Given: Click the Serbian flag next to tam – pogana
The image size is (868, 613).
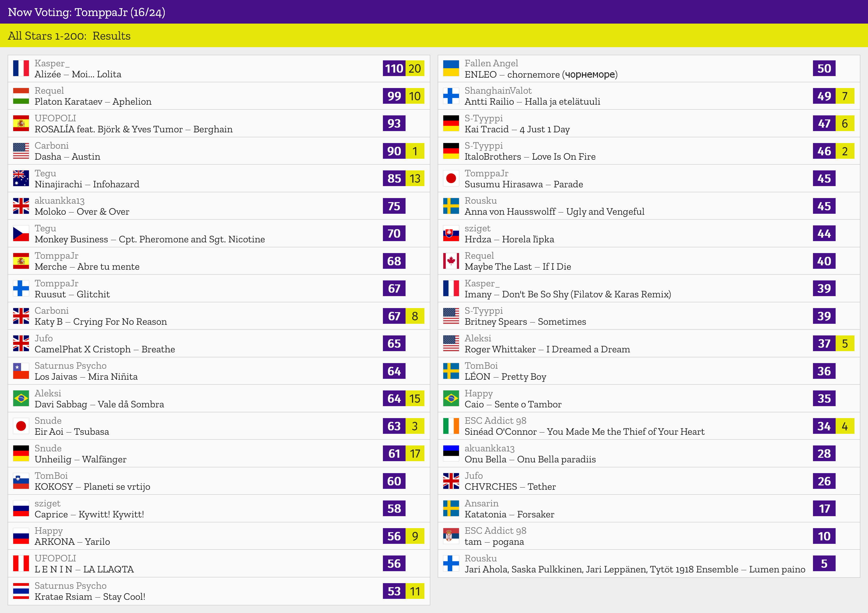Looking at the screenshot, I should pyautogui.click(x=451, y=536).
